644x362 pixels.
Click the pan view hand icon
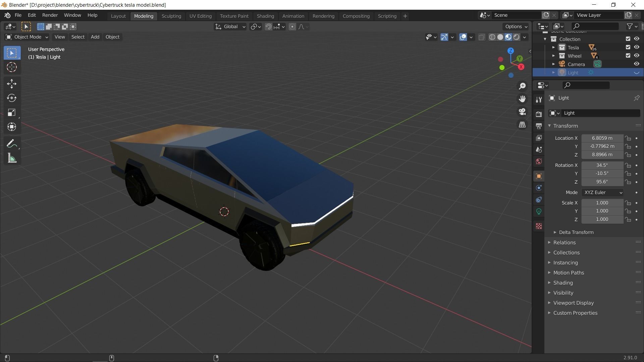(x=522, y=99)
